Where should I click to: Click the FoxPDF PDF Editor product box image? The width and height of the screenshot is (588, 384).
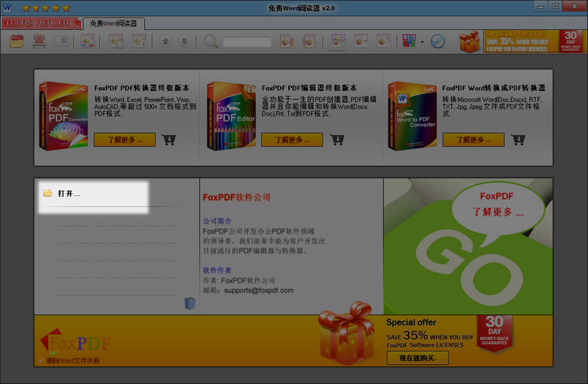[230, 116]
